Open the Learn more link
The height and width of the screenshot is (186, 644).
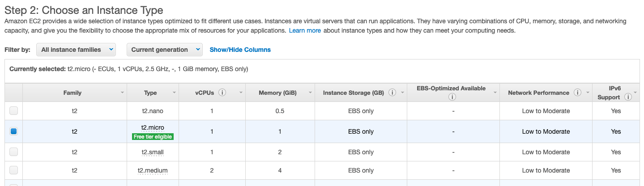[305, 30]
